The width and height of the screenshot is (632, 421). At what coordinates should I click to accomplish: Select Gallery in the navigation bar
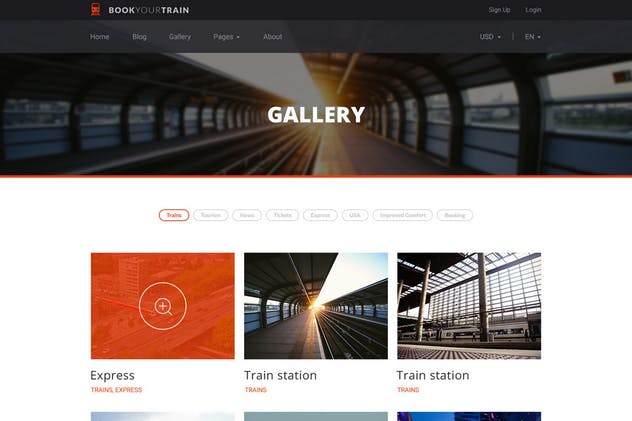point(180,37)
